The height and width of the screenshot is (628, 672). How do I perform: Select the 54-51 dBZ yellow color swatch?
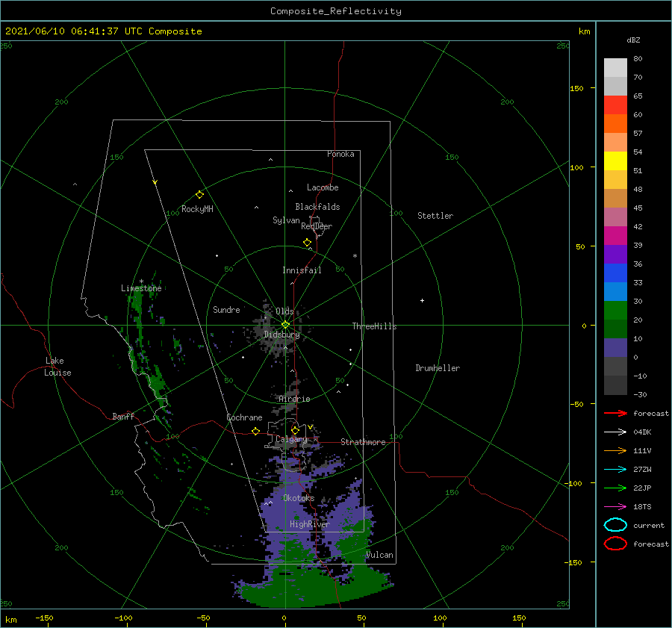tap(615, 161)
